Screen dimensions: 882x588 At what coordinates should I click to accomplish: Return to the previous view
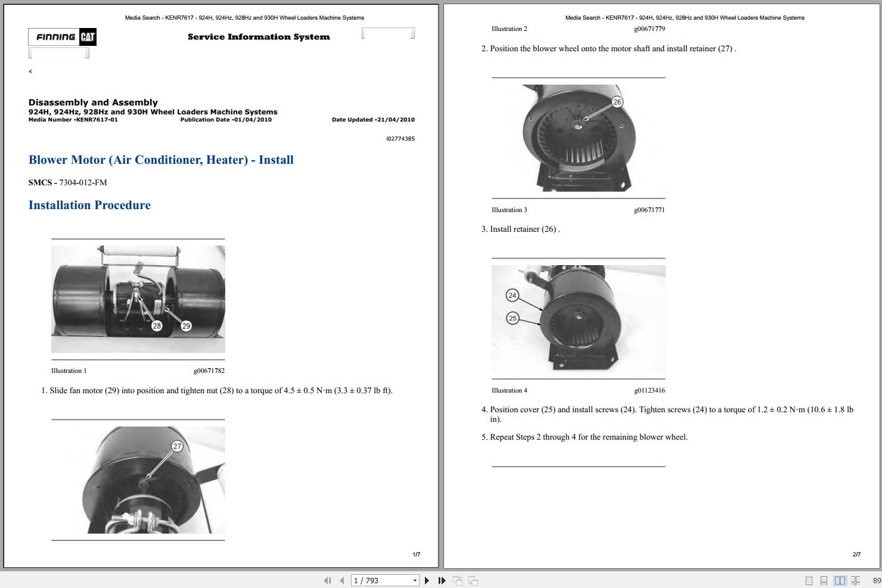click(458, 580)
